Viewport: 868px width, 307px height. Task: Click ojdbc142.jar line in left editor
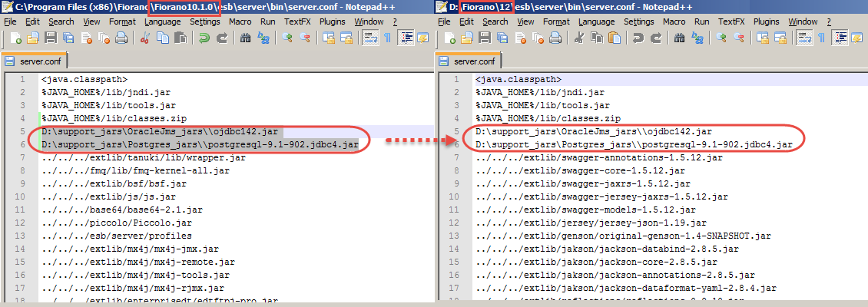pos(161,132)
